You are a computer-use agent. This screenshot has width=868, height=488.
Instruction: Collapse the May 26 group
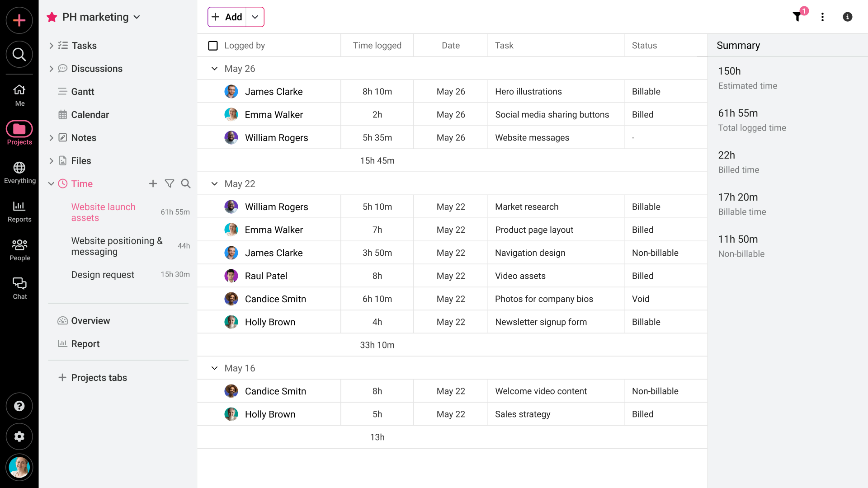coord(214,68)
